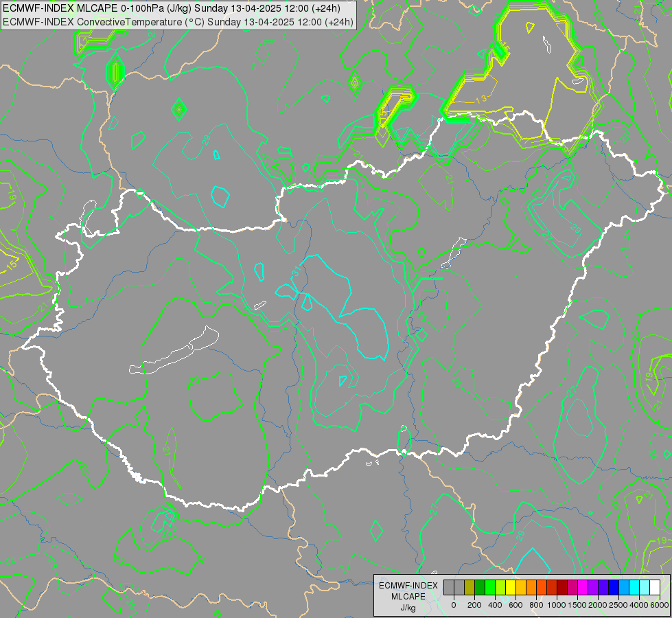Select the olive legend color swatch
This screenshot has height=618, width=672.
pyautogui.click(x=470, y=587)
